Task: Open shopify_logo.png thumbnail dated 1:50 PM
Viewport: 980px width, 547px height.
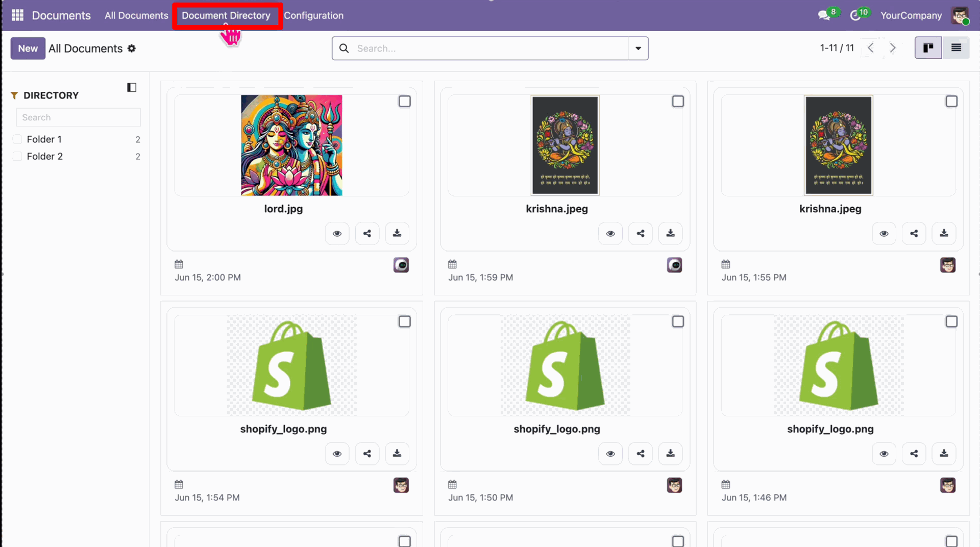Action: click(x=565, y=365)
